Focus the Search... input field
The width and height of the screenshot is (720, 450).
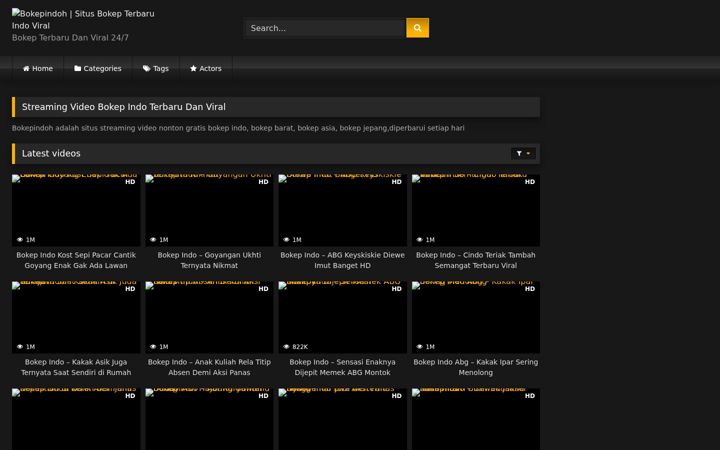325,28
